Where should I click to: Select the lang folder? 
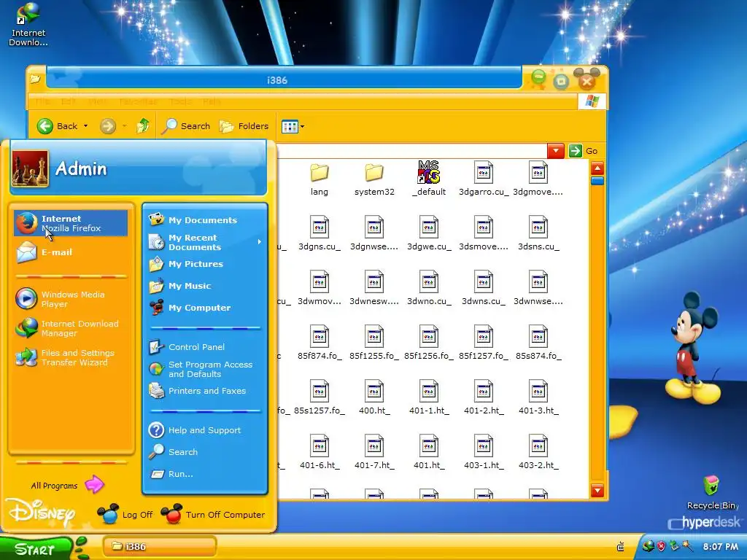[320, 179]
